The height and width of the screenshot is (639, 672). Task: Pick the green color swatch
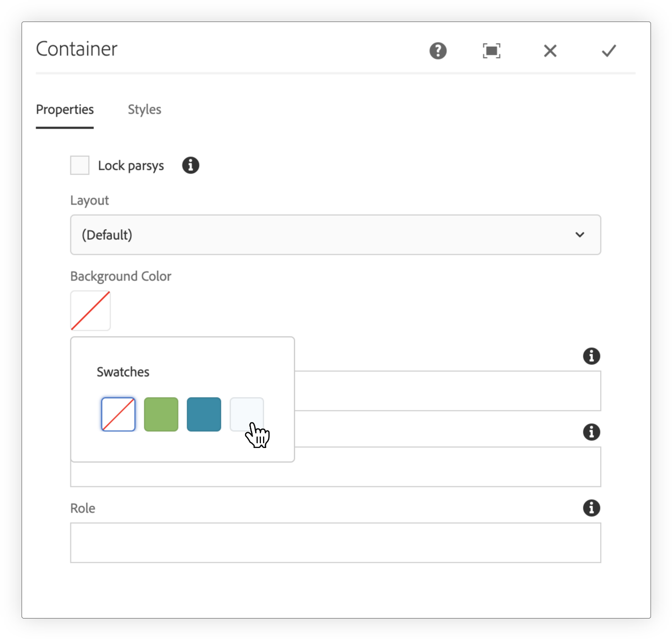pyautogui.click(x=161, y=414)
